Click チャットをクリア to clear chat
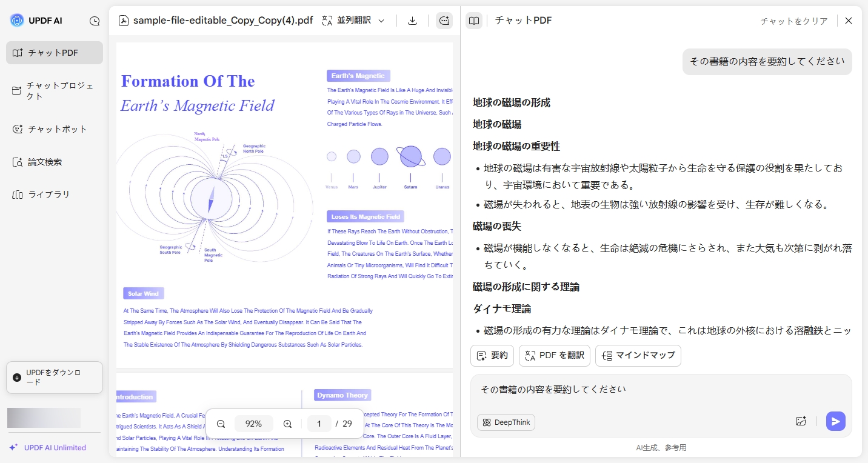The height and width of the screenshot is (463, 868). (794, 21)
